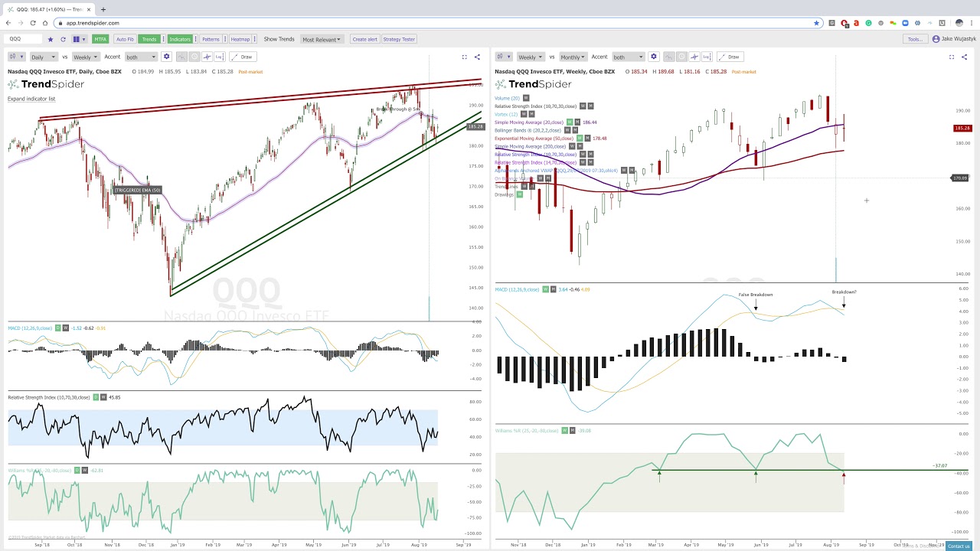
Task: Toggle W timeframe for Volume (20) indicator
Action: coord(526,98)
